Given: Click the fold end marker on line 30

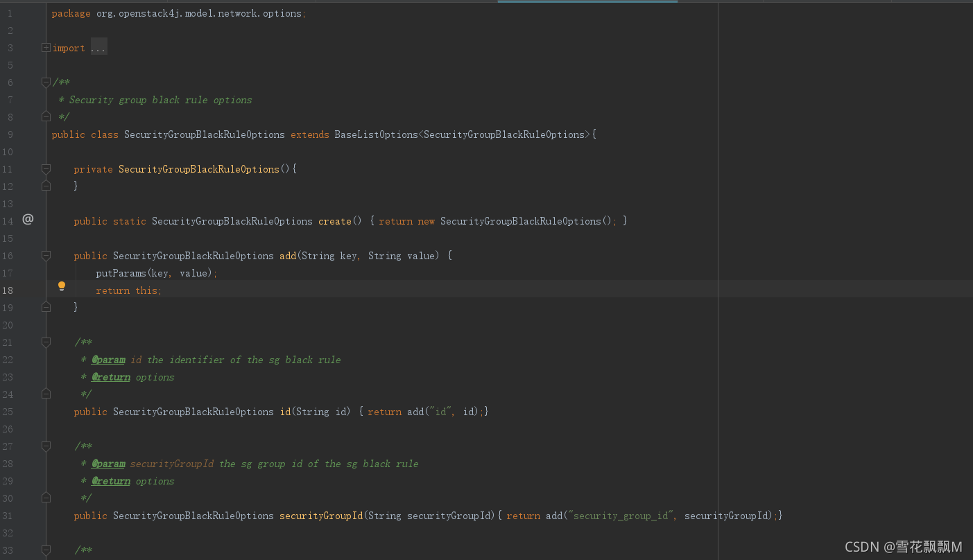Looking at the screenshot, I should [x=46, y=498].
